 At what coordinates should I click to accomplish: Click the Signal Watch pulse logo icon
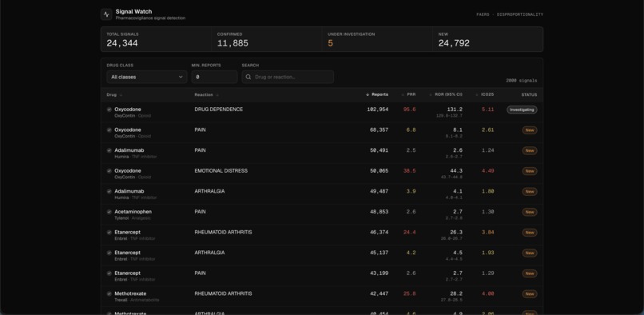coord(106,14)
